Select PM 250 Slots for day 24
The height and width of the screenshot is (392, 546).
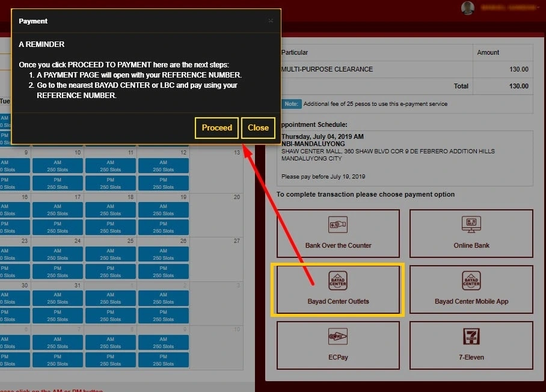[58, 272]
